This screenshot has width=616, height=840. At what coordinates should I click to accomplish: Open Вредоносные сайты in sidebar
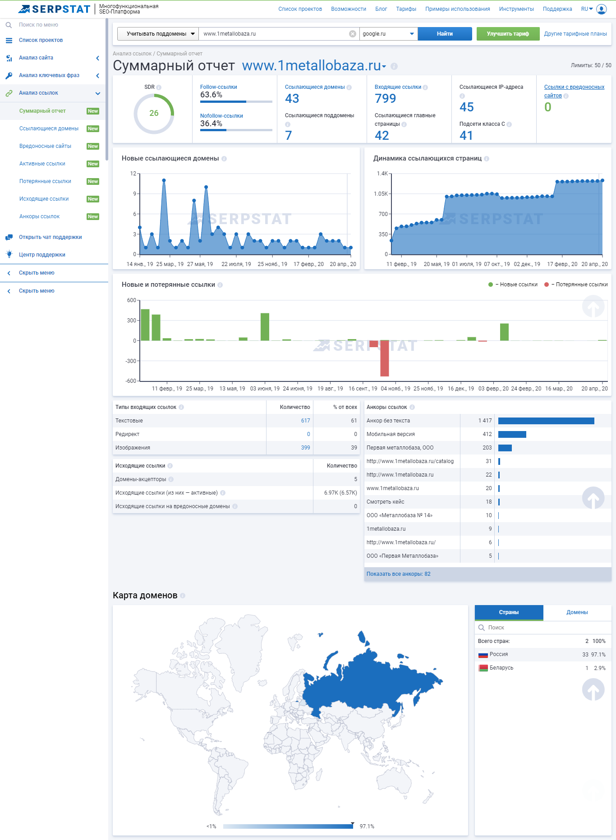(x=45, y=146)
